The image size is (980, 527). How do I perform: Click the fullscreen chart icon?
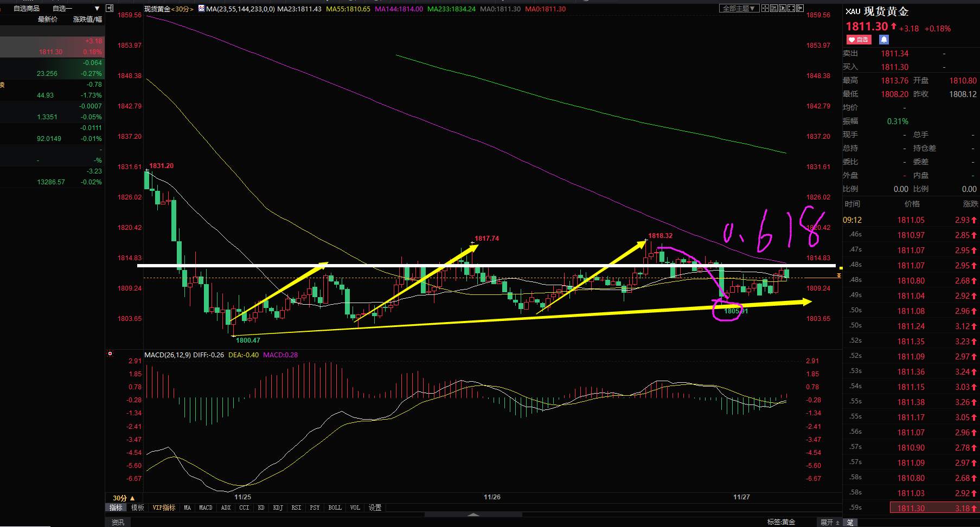[x=791, y=8]
